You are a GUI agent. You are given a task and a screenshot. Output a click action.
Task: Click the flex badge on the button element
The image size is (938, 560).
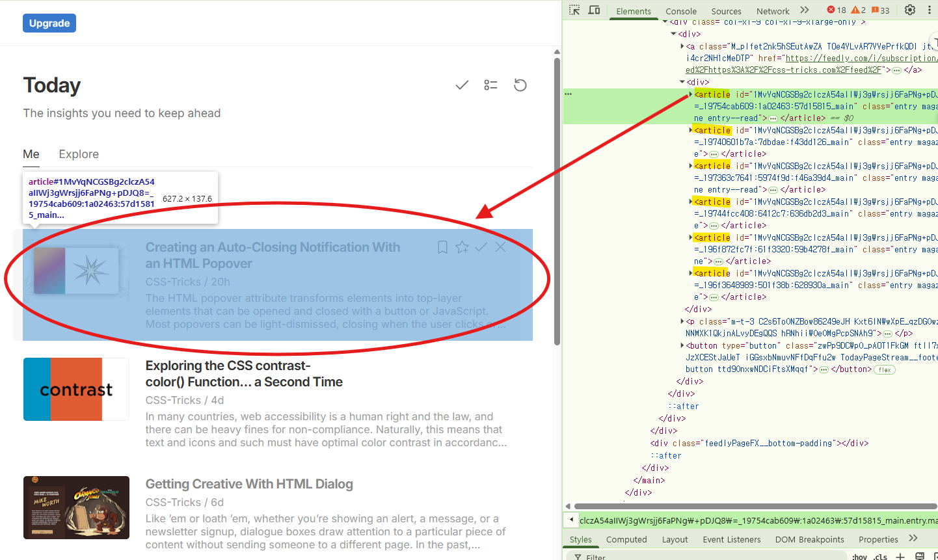[x=885, y=369]
